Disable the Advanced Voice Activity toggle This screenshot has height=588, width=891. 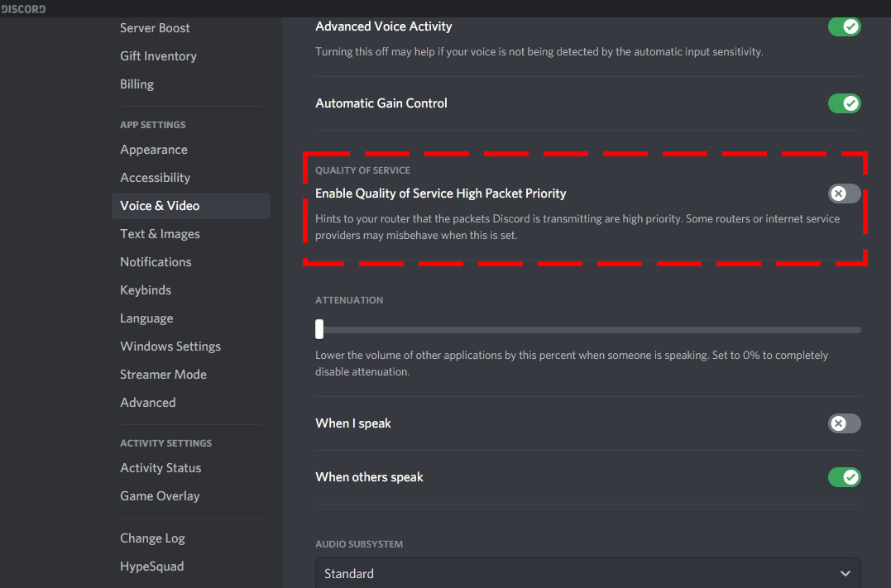[844, 26]
